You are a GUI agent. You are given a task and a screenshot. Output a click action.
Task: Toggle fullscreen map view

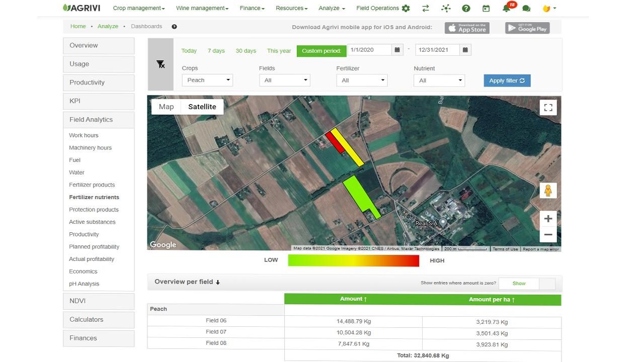pos(548,107)
